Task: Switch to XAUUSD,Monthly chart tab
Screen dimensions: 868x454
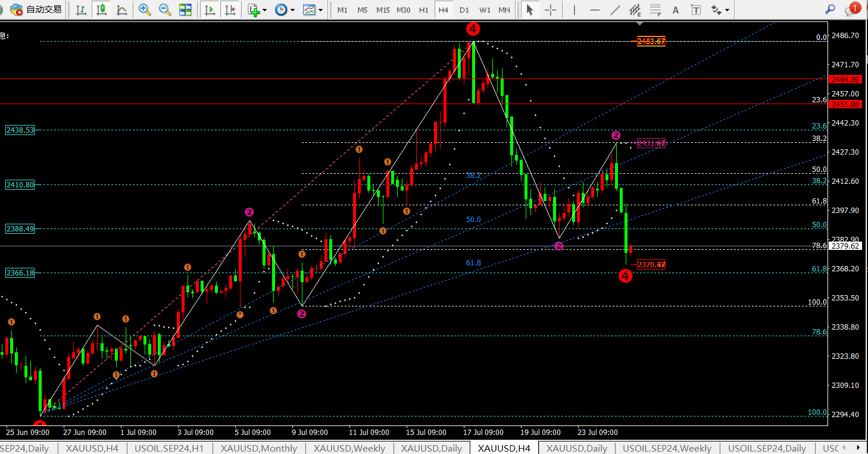Action: 259,448
